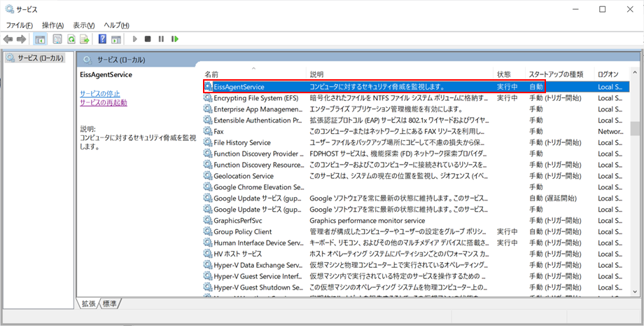Click the gear icon beside HV ホスト サービス

[x=208, y=254]
